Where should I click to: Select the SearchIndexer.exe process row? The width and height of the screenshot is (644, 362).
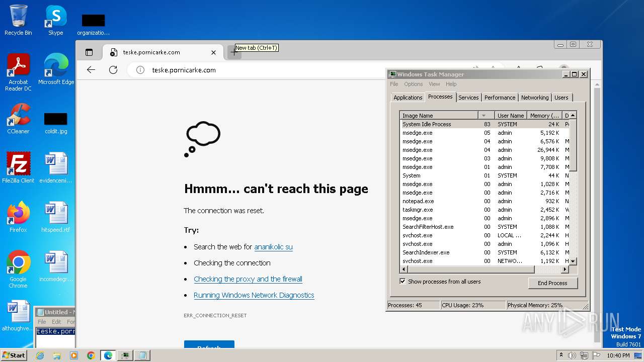485,252
